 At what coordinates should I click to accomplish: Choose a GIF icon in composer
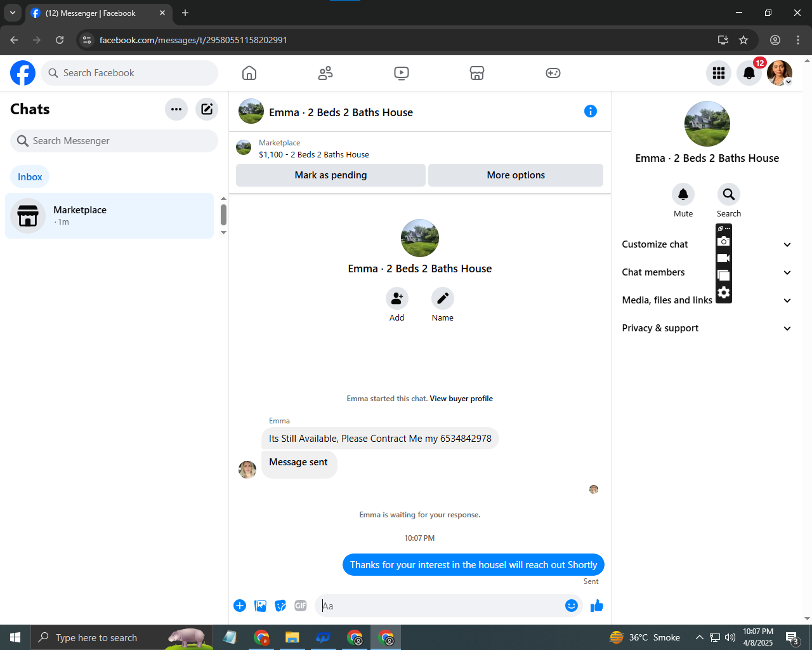point(301,606)
